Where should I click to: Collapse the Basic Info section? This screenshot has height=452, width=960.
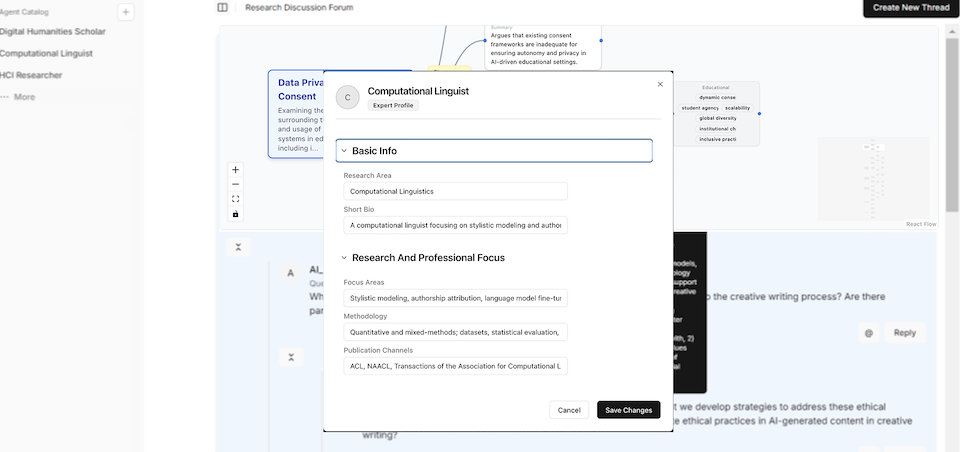(x=494, y=151)
